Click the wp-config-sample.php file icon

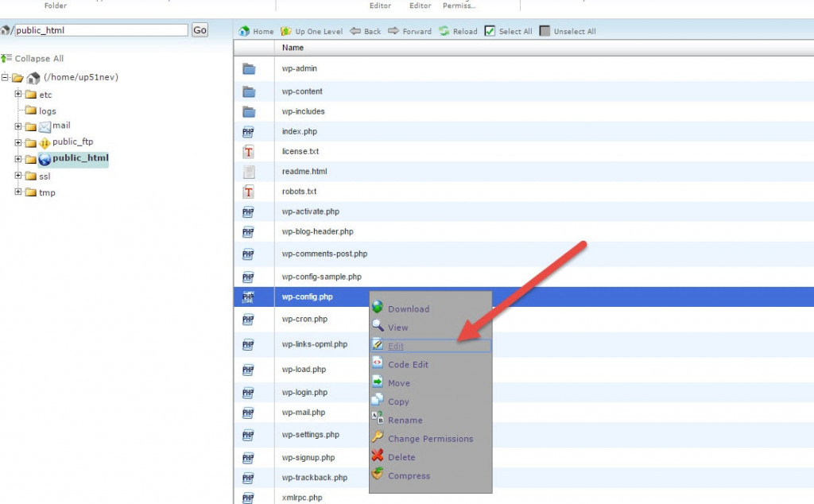coord(248,277)
